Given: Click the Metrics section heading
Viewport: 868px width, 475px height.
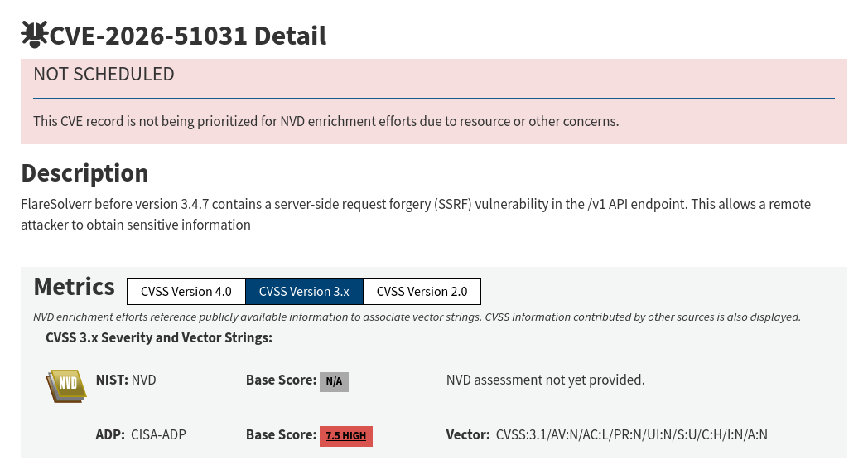Looking at the screenshot, I should (x=75, y=287).
